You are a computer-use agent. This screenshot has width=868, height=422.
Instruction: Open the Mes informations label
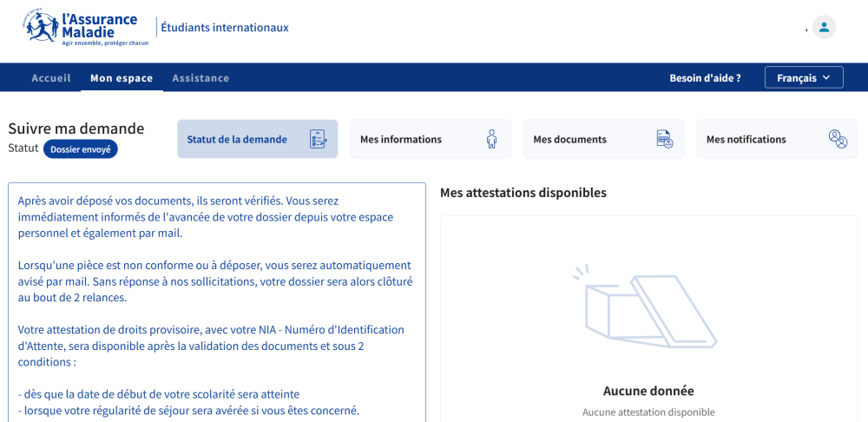tap(401, 139)
